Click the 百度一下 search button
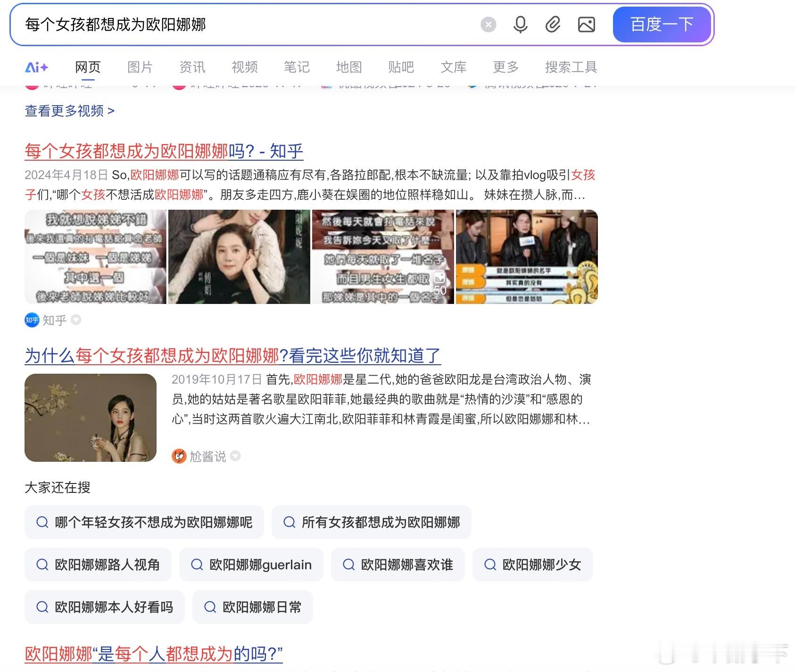This screenshot has height=672, width=795. coord(662,25)
